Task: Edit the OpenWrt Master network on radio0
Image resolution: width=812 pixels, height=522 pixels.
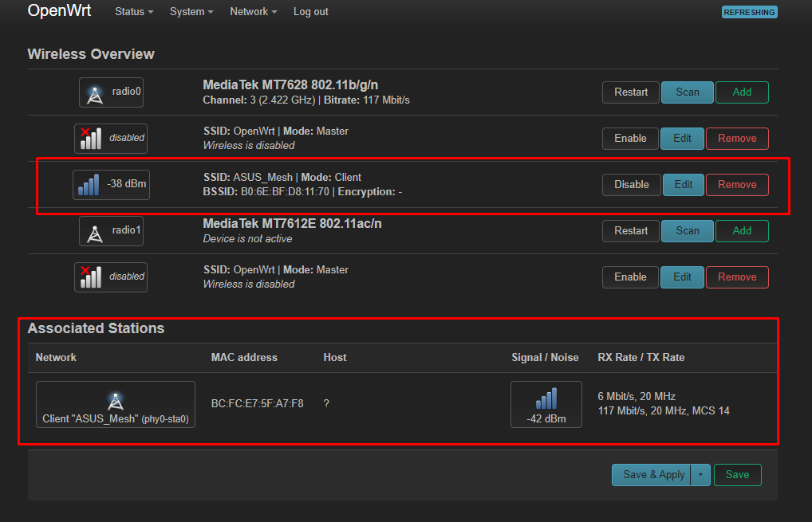Action: point(682,138)
